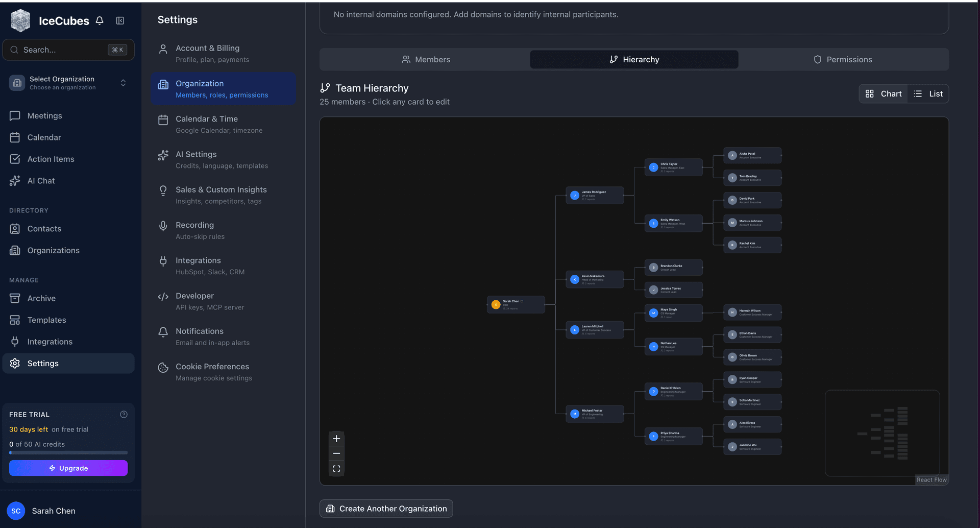Select the microphone icon next to Recording settings
The image size is (980, 528).
(163, 226)
